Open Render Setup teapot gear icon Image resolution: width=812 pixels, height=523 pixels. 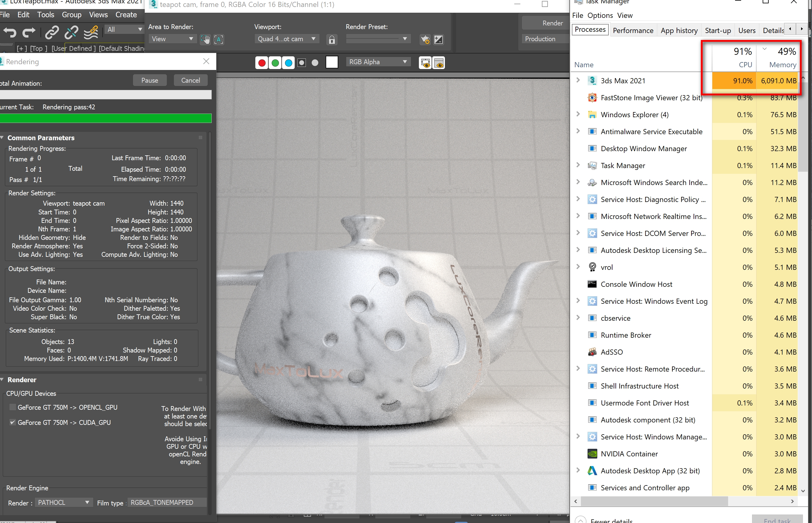(x=425, y=39)
